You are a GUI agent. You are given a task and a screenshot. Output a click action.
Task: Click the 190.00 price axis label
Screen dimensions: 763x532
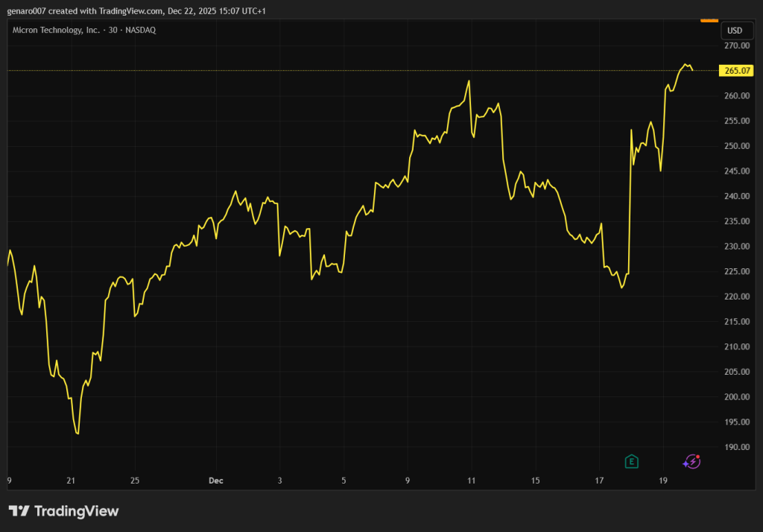pos(735,447)
